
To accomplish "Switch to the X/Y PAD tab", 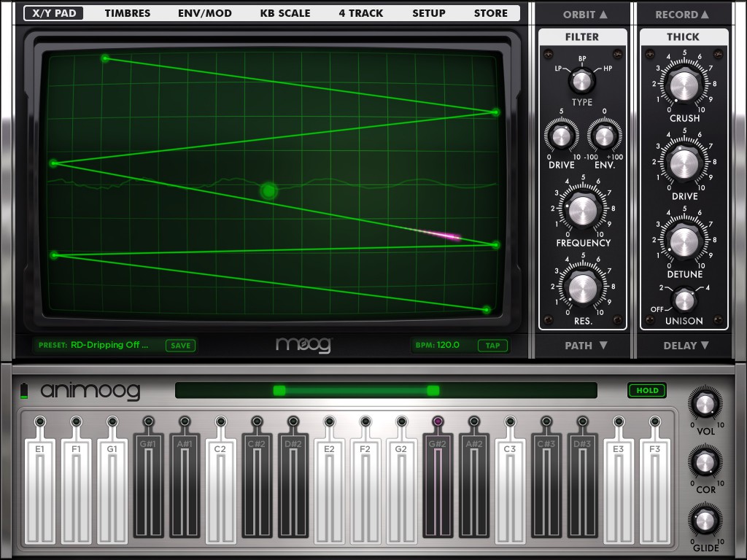I will (54, 13).
